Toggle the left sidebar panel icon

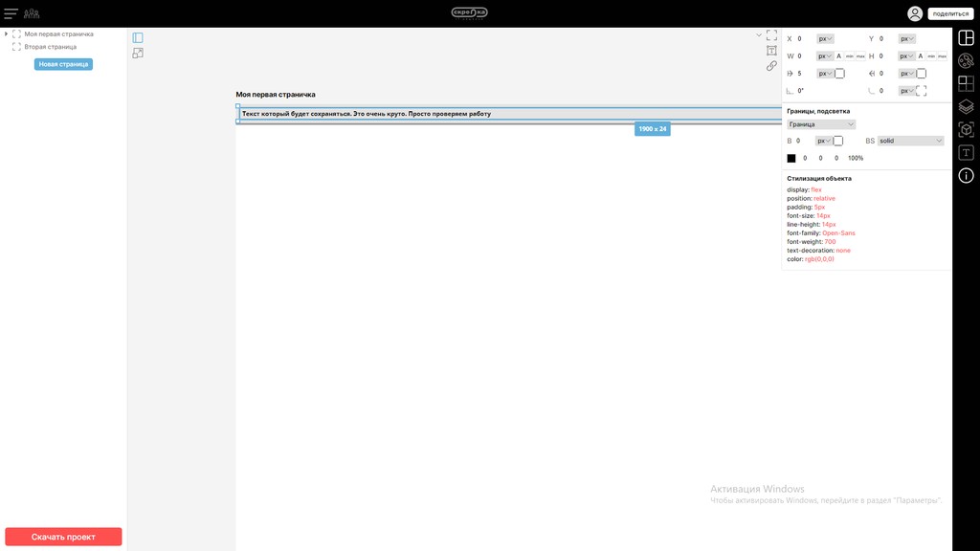coord(138,38)
